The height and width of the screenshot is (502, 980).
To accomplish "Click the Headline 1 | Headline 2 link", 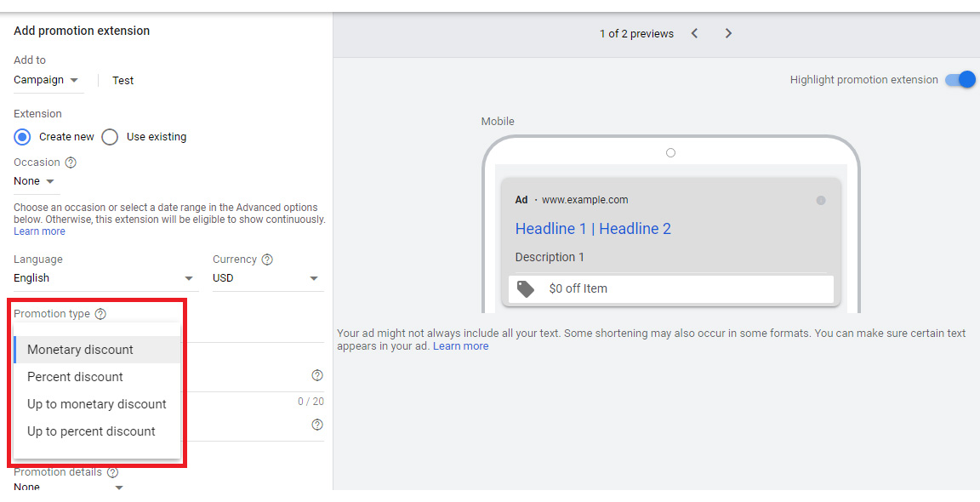I will [593, 229].
